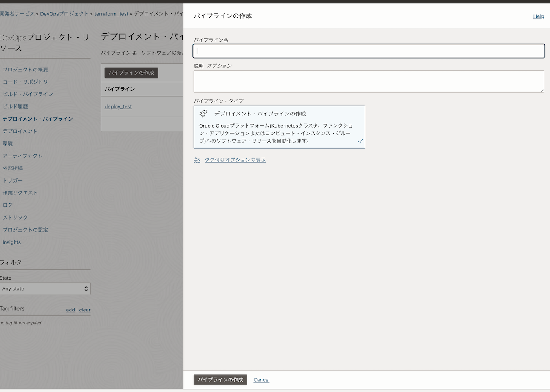The image size is (550, 392).
Task: Clear the tag filters
Action: click(85, 310)
